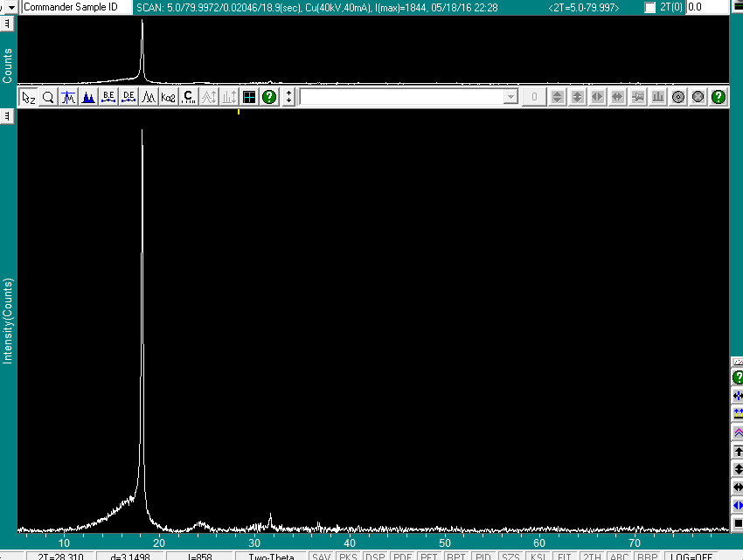This screenshot has height=560, width=743.
Task: Click the SCAN parameters header text
Action: point(317,8)
